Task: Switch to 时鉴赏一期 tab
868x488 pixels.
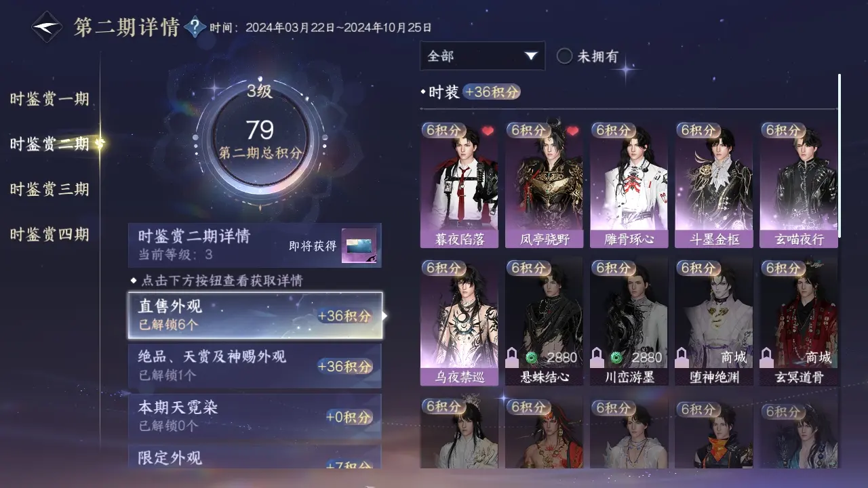Action: pos(50,99)
